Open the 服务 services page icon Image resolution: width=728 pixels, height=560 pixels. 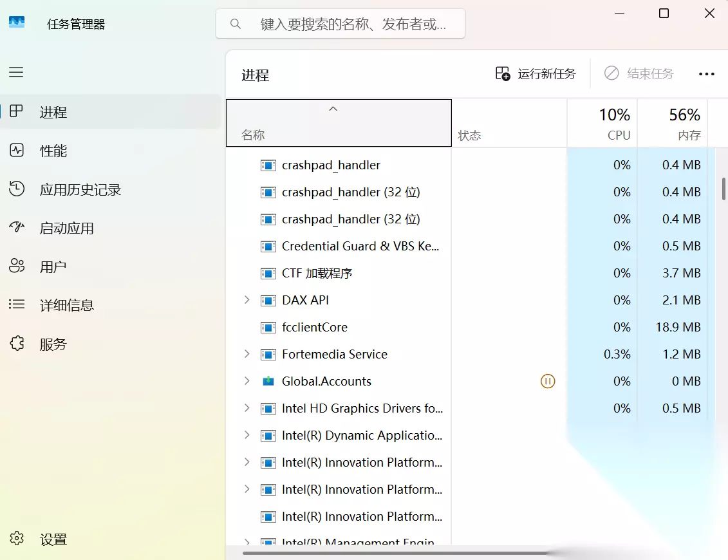coord(17,343)
